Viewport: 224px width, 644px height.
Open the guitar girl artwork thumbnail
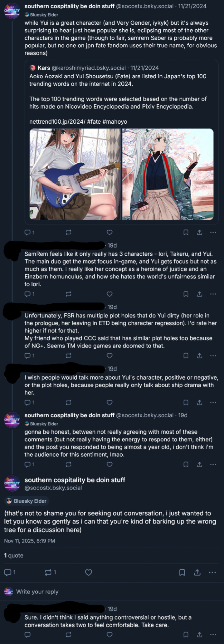tap(75, 174)
